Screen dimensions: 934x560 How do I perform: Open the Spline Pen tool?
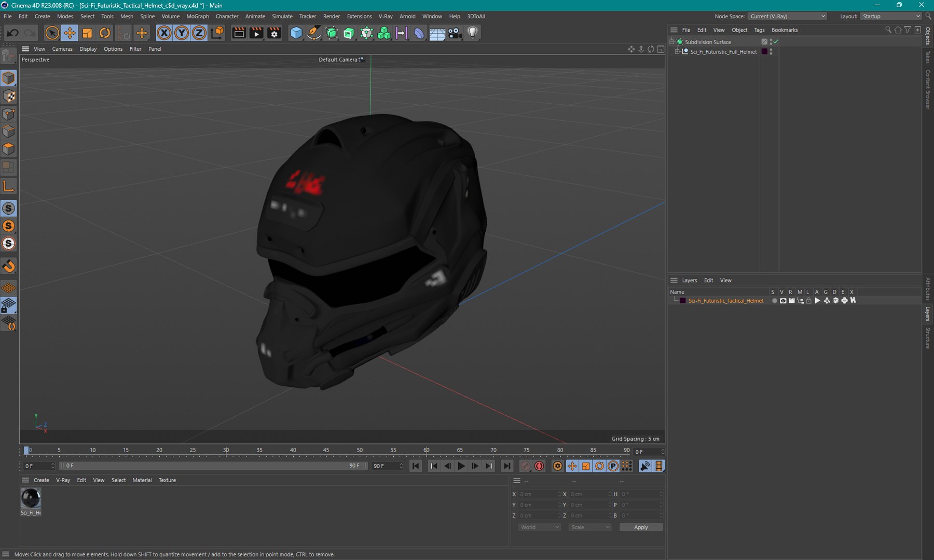coord(314,33)
